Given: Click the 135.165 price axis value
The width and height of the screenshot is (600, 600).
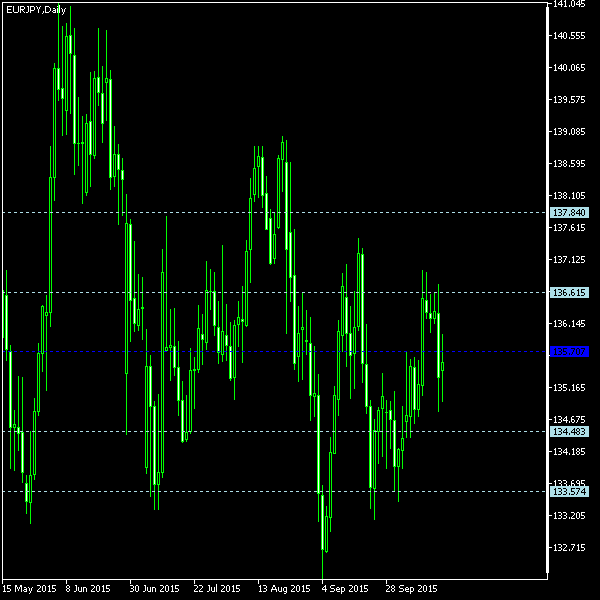Looking at the screenshot, I should (569, 388).
